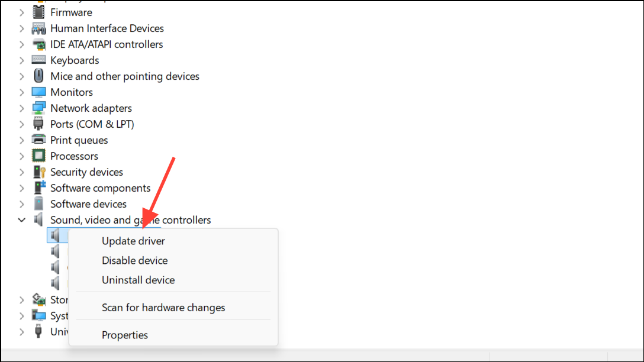Choose Disable device from context menu
644x362 pixels.
tap(135, 261)
